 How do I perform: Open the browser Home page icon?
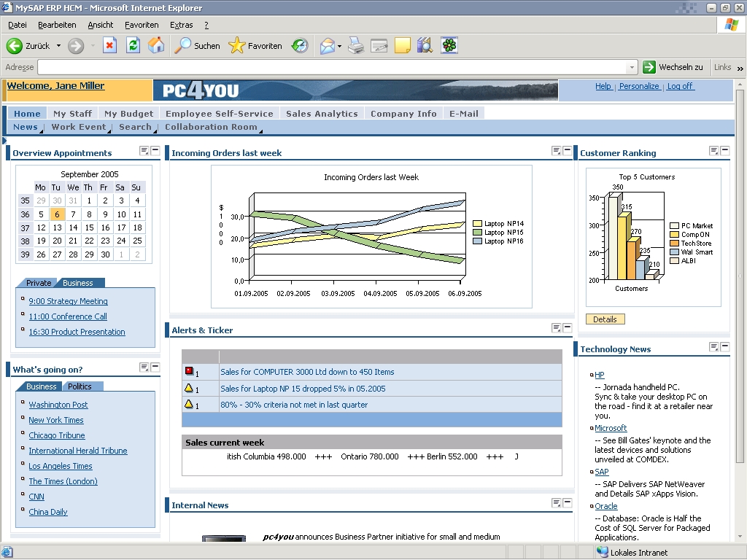coord(156,46)
